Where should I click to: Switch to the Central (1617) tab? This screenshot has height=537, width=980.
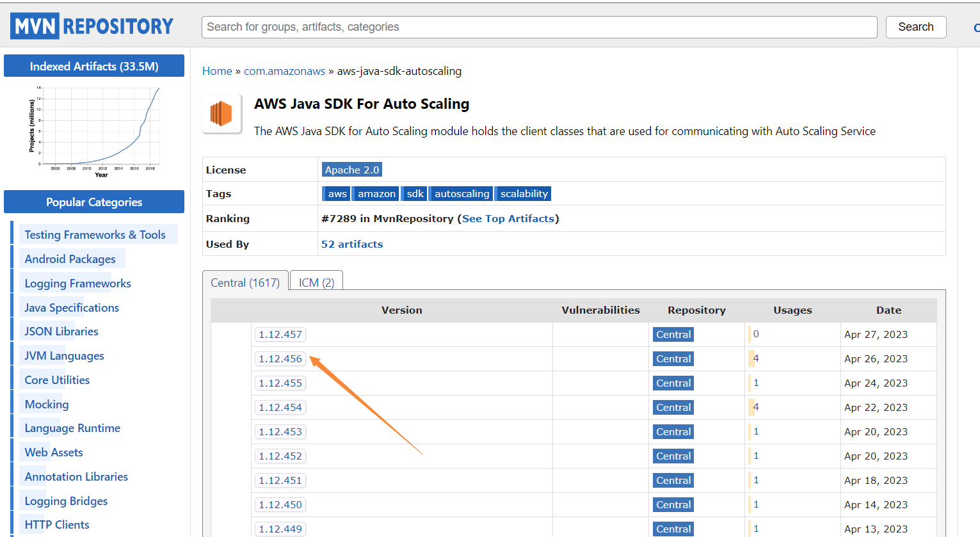[245, 282]
